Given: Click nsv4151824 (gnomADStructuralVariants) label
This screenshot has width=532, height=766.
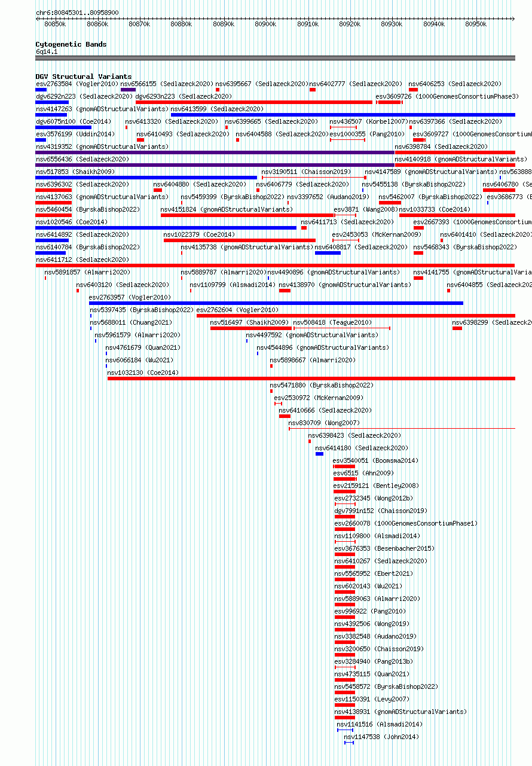Looking at the screenshot, I should [227, 209].
